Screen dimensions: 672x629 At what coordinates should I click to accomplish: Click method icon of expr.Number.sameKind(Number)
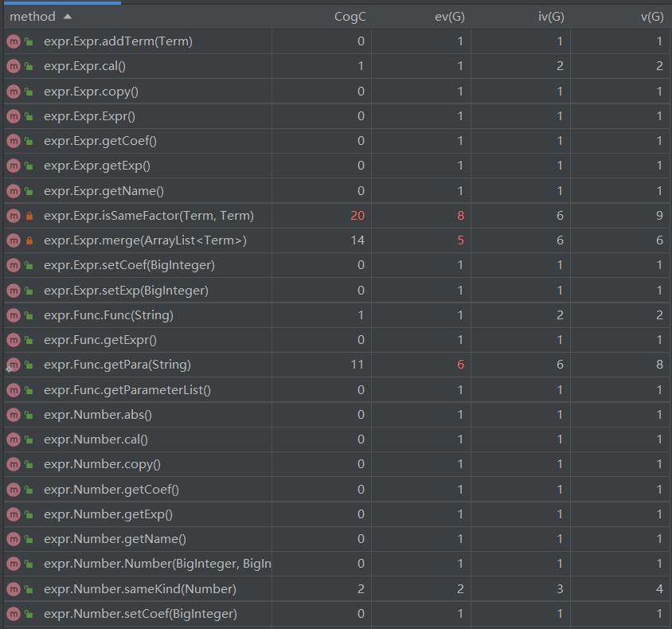pyautogui.click(x=14, y=589)
